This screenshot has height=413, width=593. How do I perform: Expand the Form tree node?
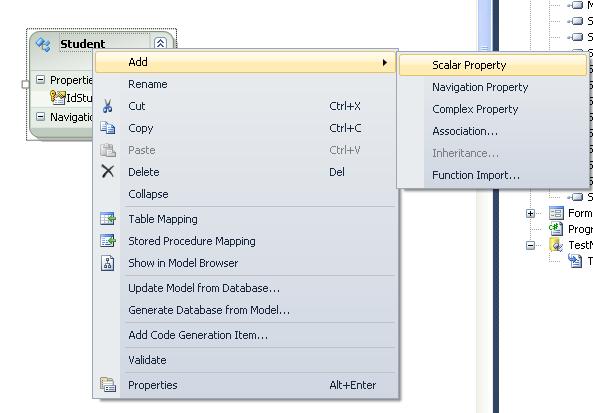click(530, 214)
